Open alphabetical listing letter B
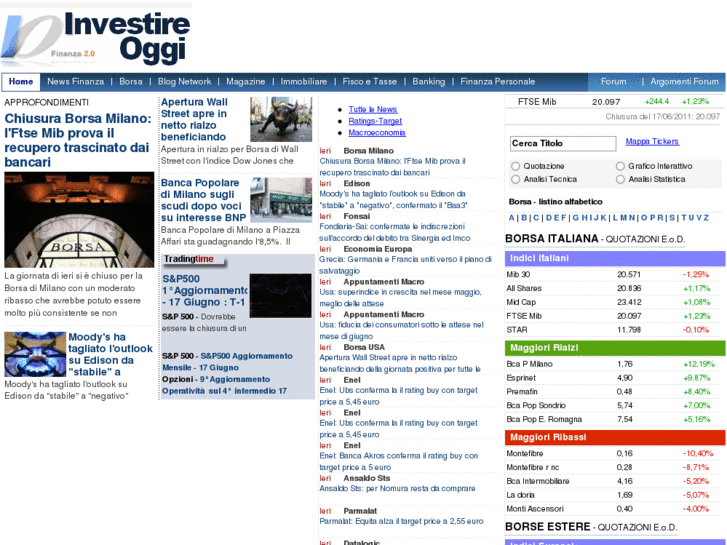 coord(524,218)
